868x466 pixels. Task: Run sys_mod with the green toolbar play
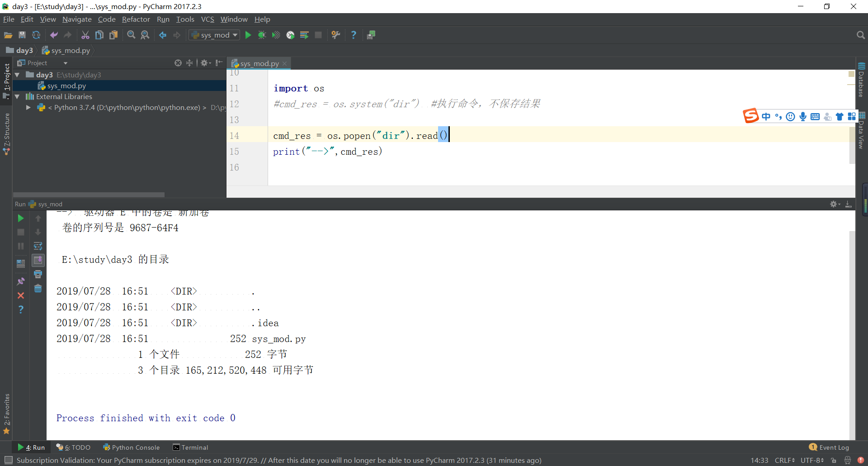(x=248, y=35)
